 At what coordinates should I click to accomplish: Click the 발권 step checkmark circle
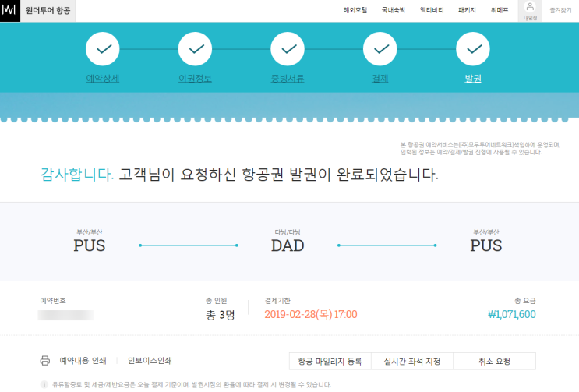[x=473, y=49]
